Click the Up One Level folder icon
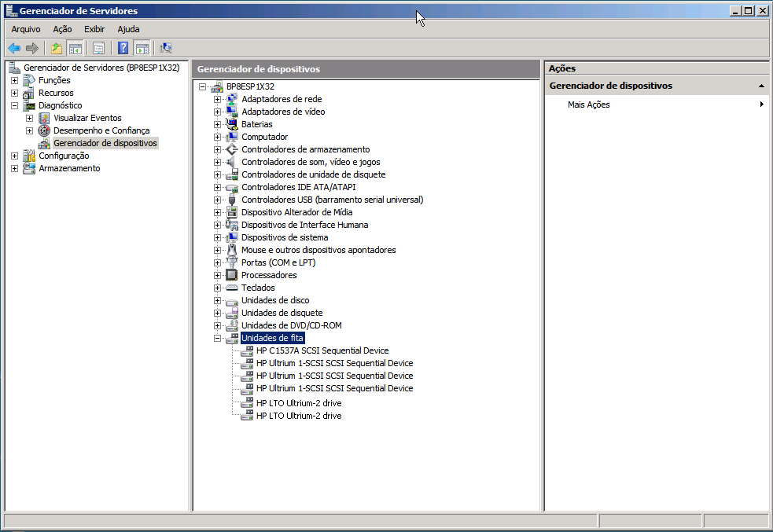773x532 pixels. (x=57, y=48)
